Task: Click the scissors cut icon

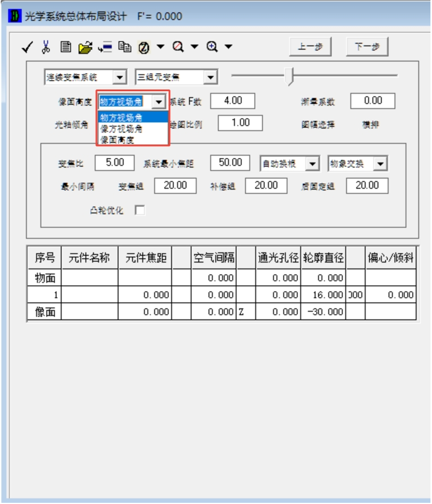Action: coord(46,47)
